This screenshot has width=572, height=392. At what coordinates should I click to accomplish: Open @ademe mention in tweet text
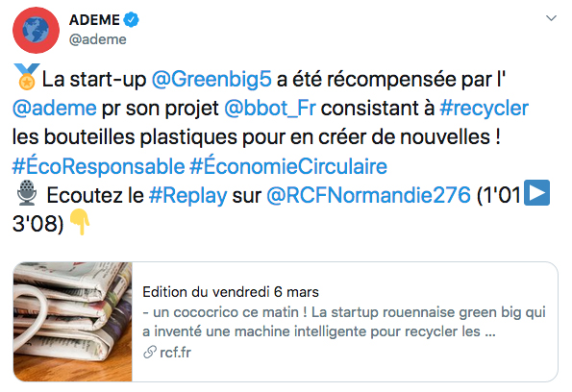point(55,109)
